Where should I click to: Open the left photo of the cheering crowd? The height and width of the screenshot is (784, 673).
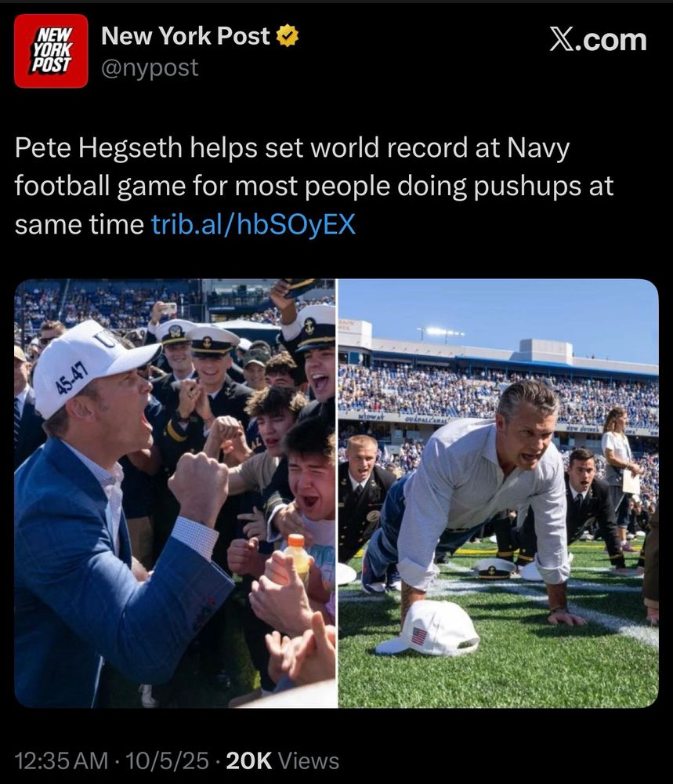tap(175, 493)
